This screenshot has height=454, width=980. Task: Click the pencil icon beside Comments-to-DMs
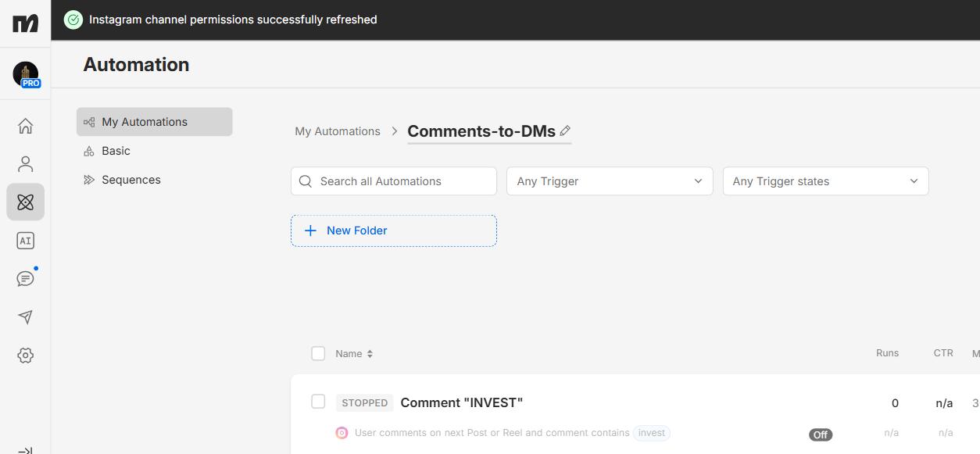pos(565,131)
